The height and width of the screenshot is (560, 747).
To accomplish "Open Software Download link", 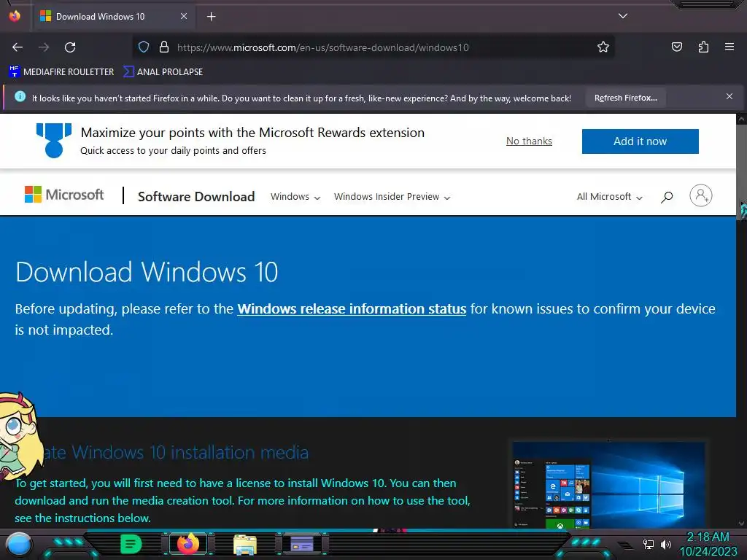I will 196,197.
